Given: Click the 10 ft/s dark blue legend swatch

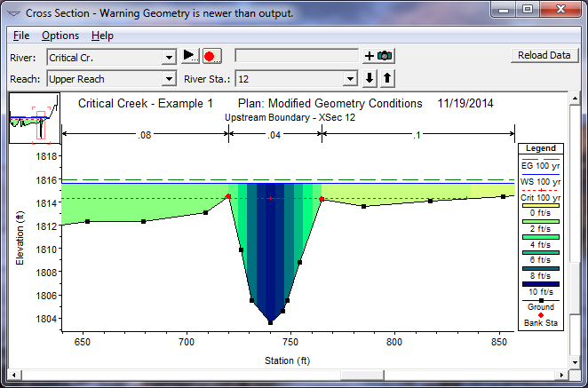Looking at the screenshot, I should pos(541,282).
